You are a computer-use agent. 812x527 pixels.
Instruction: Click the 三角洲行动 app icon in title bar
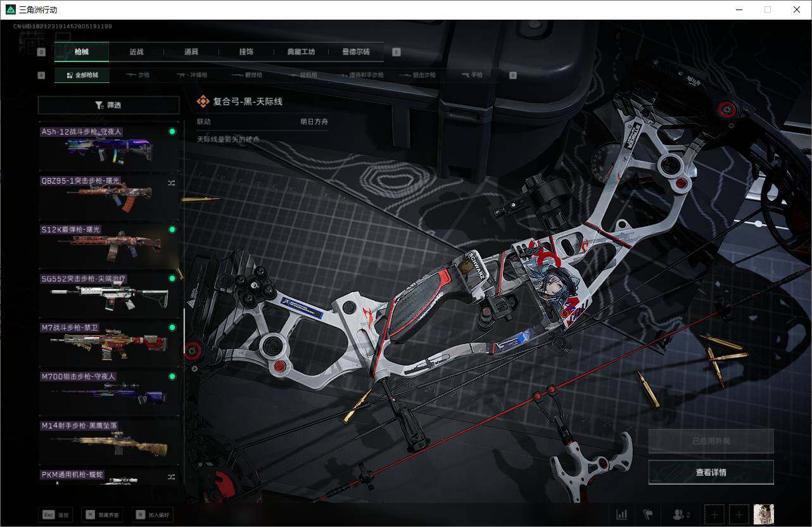(x=10, y=10)
